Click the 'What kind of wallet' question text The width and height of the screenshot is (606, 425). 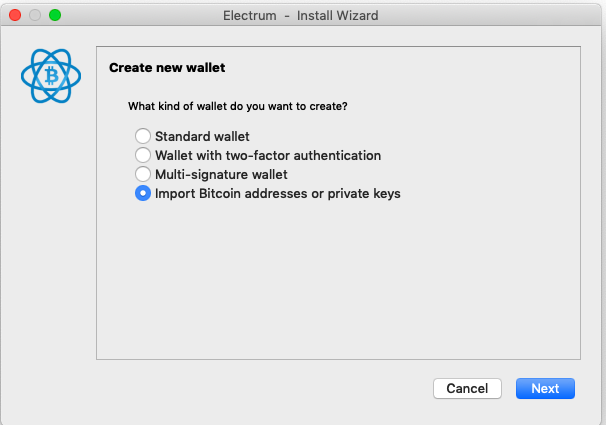238,106
